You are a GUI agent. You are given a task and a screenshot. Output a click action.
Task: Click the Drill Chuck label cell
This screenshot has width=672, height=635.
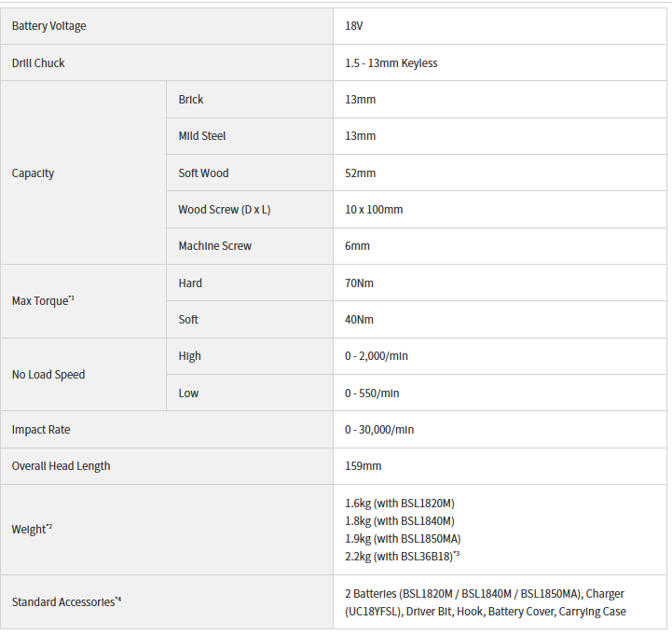[x=38, y=63]
